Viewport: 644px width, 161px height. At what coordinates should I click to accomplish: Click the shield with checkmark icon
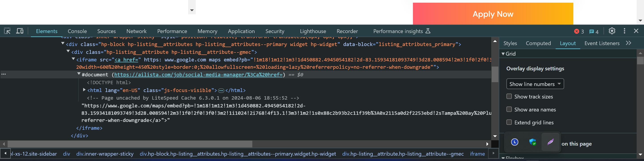tap(533, 142)
